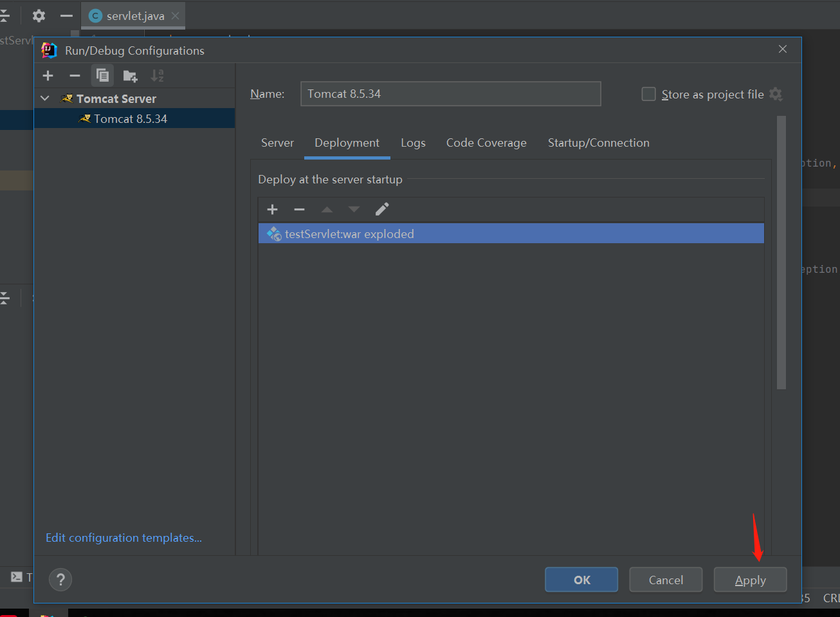The height and width of the screenshot is (617, 840).
Task: Enable Store as project file
Action: click(648, 94)
